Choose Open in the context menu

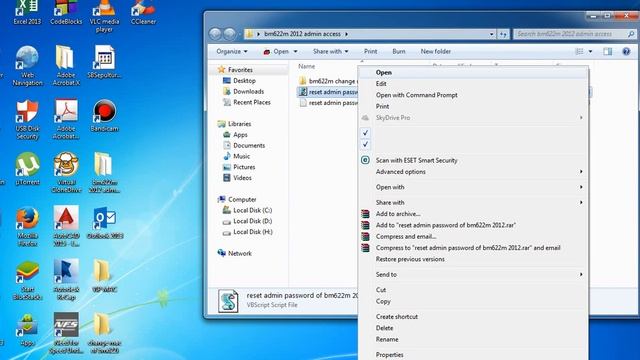point(473,73)
